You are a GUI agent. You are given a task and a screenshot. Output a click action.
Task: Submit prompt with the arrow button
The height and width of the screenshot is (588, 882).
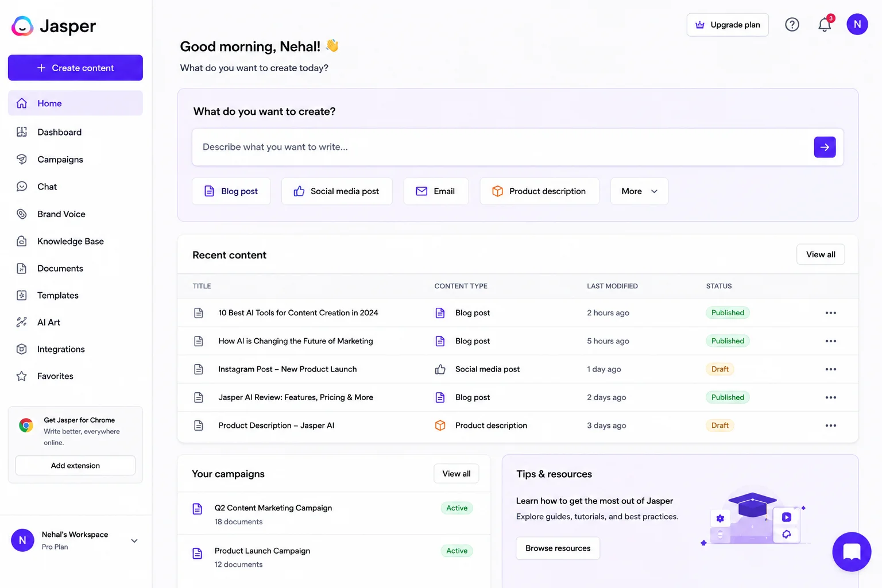(825, 147)
